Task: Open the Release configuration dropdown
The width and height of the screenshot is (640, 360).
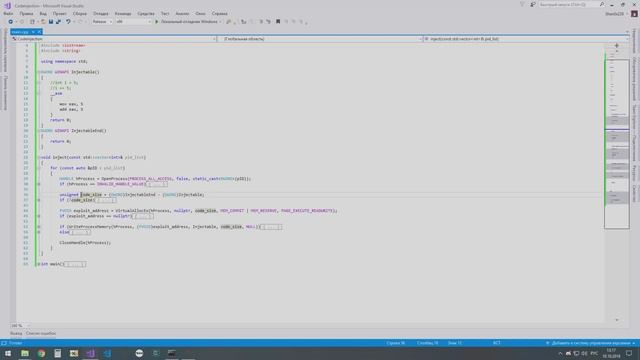Action: (x=102, y=22)
